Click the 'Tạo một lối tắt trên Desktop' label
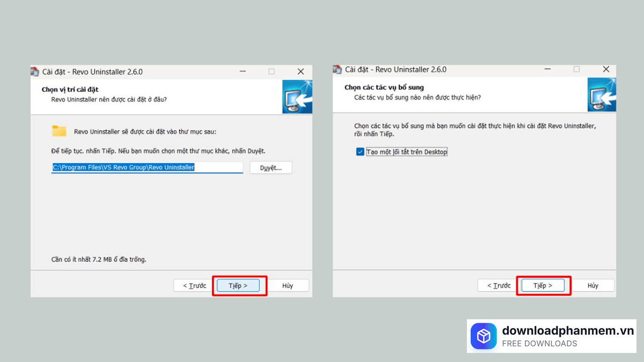Image resolution: width=644 pixels, height=362 pixels. 407,152
